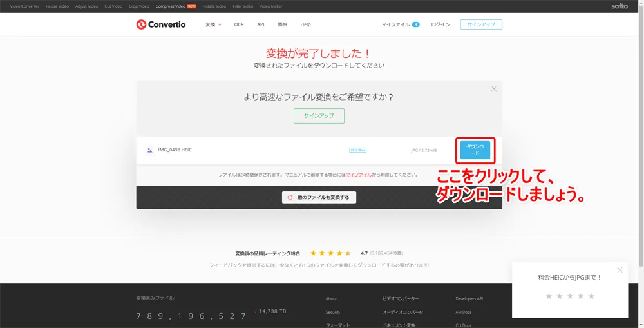Open the Filter Video tool

tap(243, 6)
